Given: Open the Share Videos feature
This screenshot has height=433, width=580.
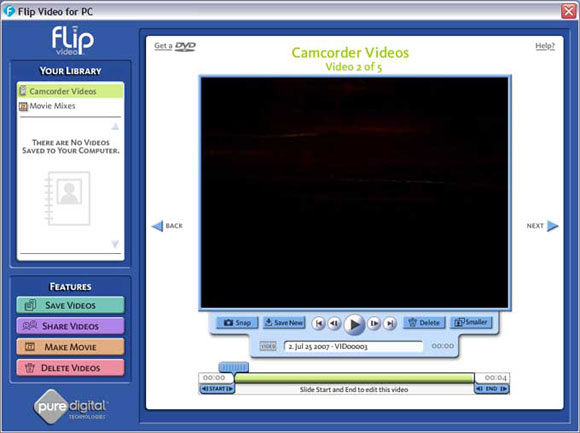Looking at the screenshot, I should [70, 326].
